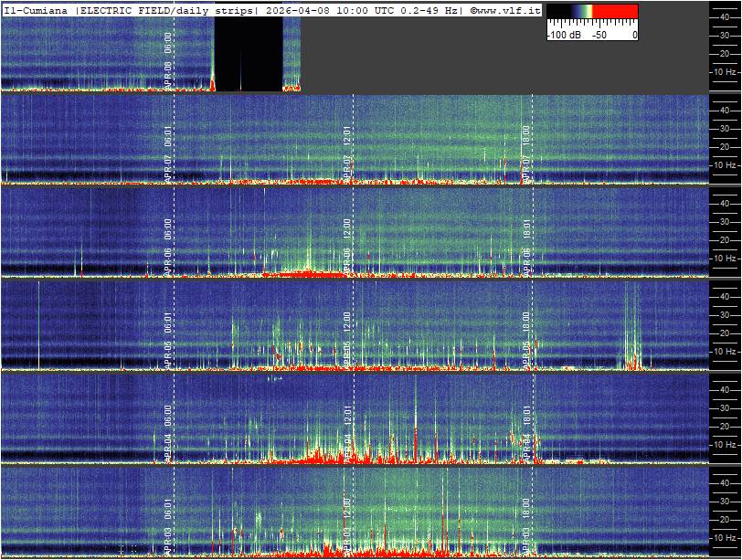Viewport: 742px width, 560px height.
Task: Click the black data gap in top strip
Action: click(x=248, y=55)
